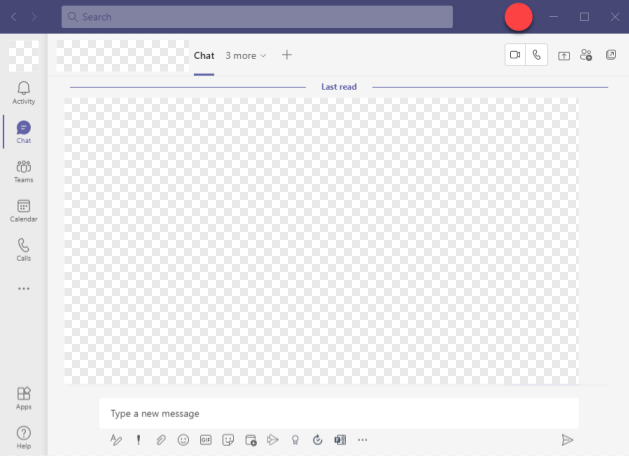Add people to this chat

586,55
